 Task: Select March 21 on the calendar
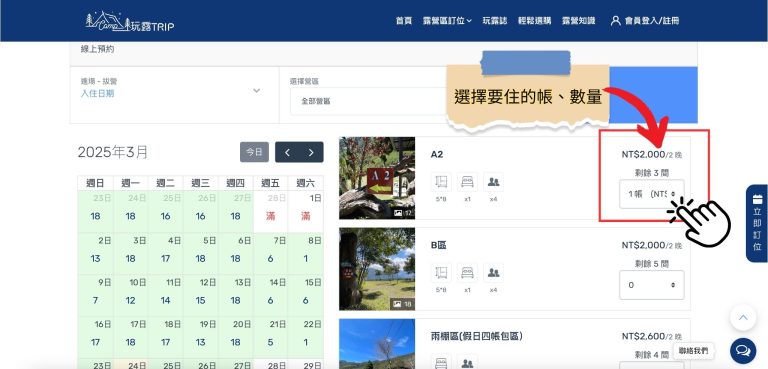(x=270, y=338)
